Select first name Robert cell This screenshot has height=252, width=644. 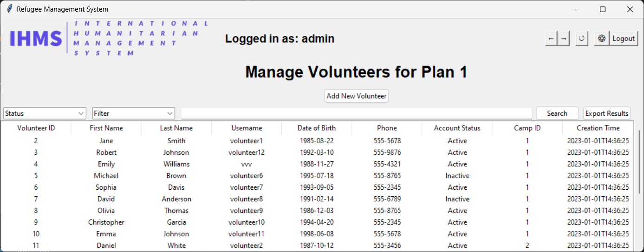tap(106, 153)
